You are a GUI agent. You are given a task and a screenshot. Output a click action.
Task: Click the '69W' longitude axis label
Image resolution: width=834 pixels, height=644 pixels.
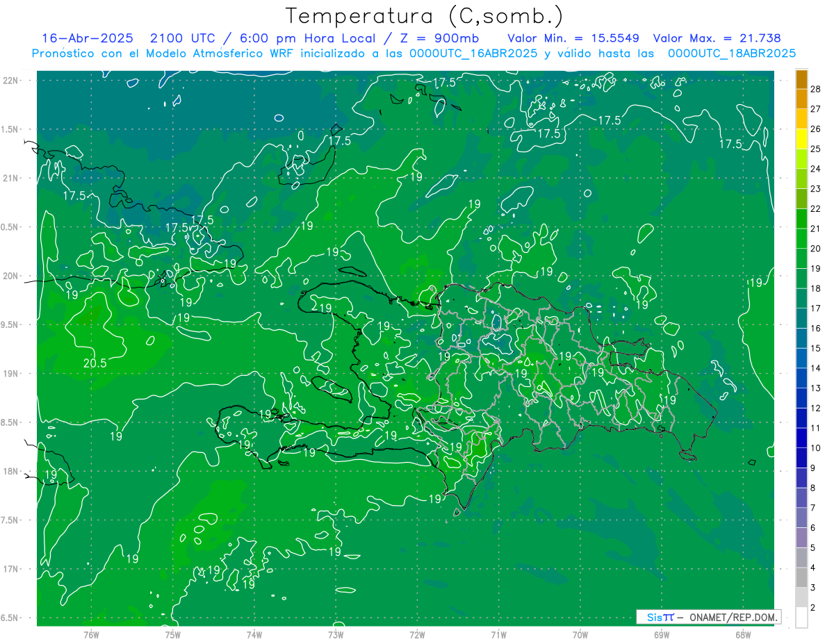click(662, 634)
